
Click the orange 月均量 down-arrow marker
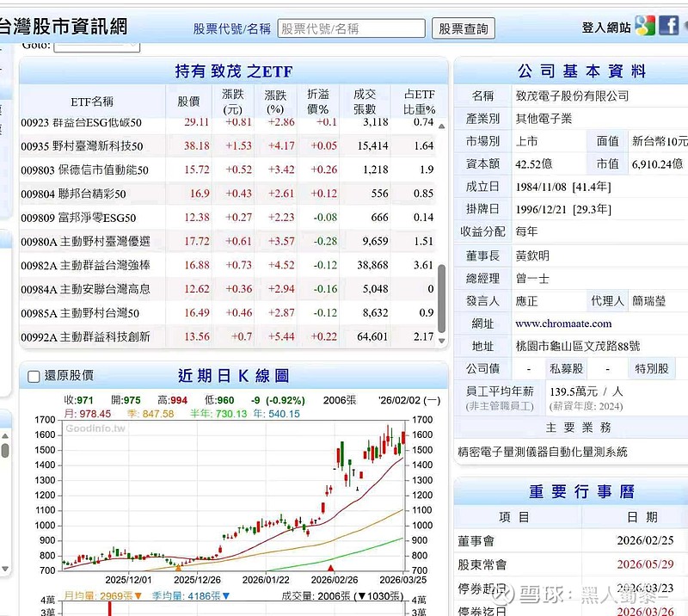(138, 596)
